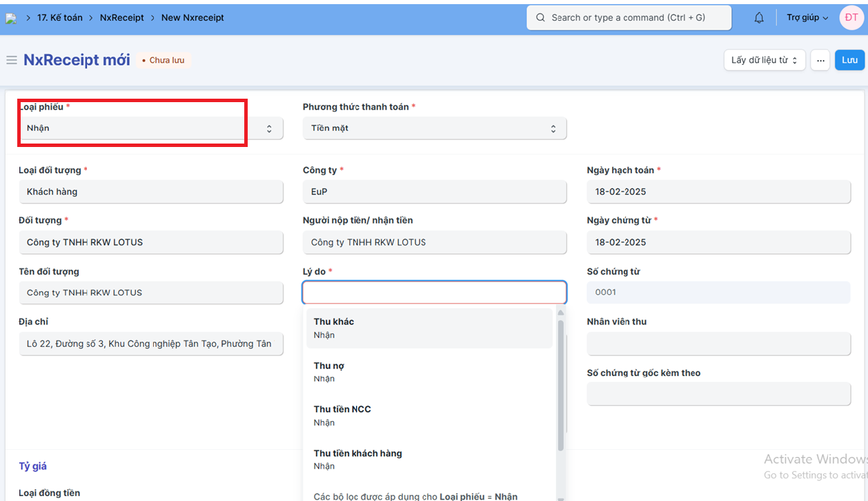The height and width of the screenshot is (501, 868).
Task: Toggle the sidebar hamburger menu
Action: tap(11, 60)
